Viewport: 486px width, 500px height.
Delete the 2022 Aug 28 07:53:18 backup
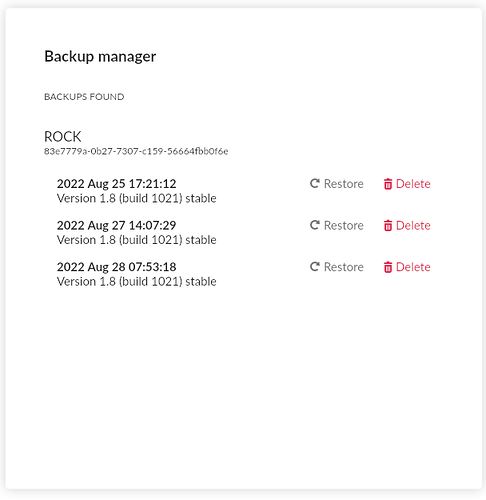(407, 267)
